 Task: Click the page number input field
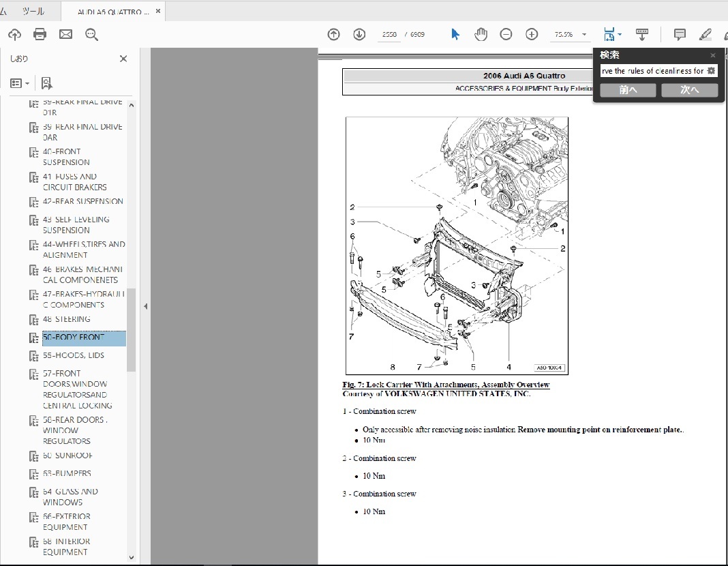(389, 34)
